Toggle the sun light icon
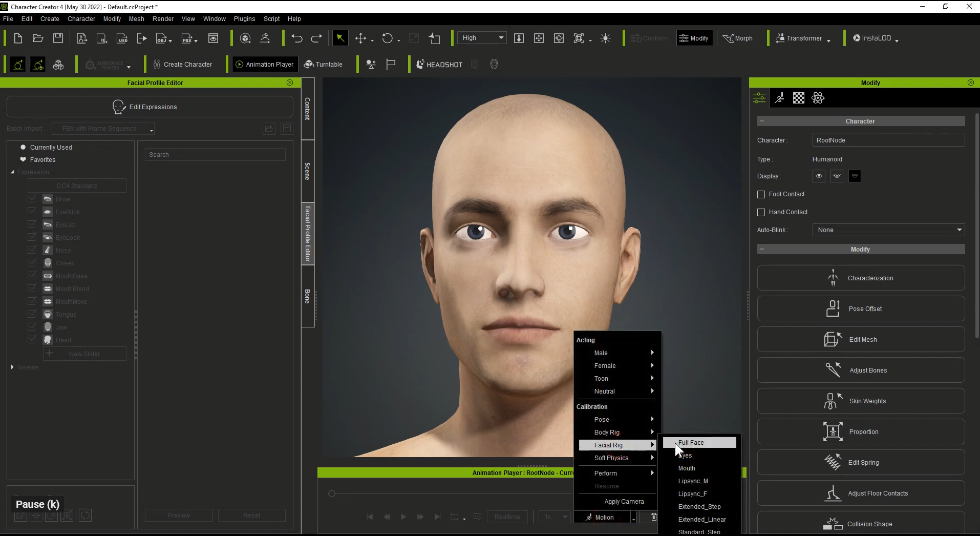 point(605,38)
